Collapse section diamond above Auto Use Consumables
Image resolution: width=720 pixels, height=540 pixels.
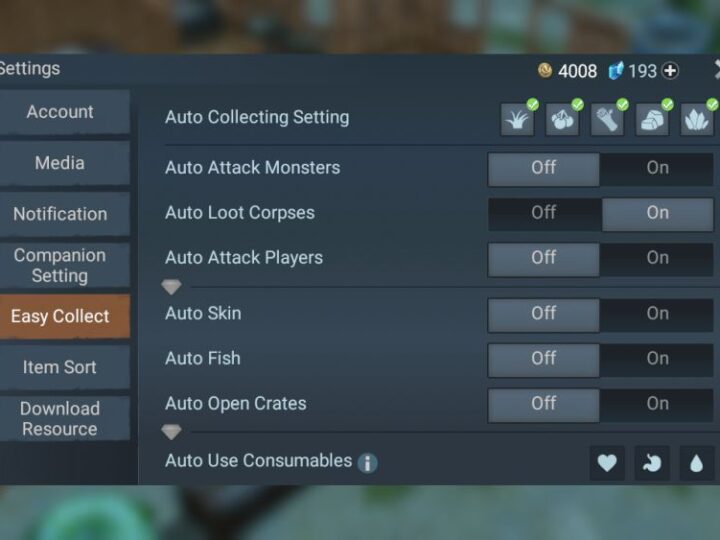click(171, 432)
